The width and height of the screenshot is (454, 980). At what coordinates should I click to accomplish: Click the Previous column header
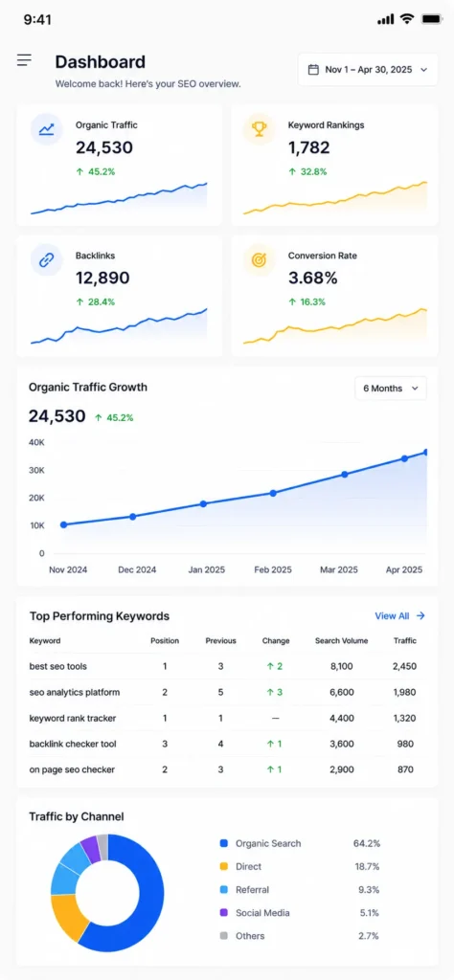point(220,640)
